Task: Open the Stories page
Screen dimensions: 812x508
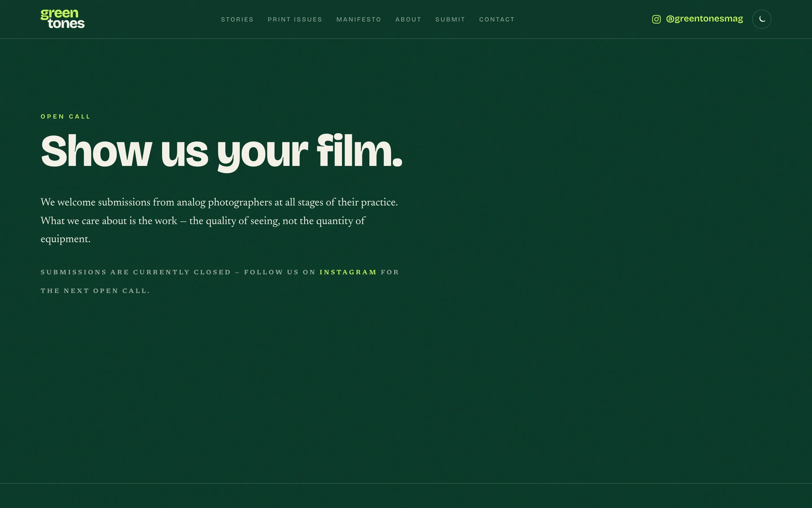Action: 237,19
